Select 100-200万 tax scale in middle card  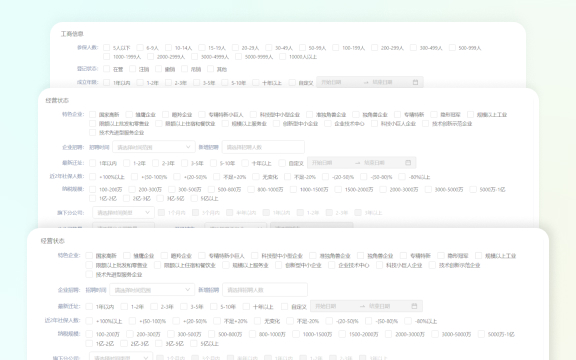click(93, 190)
